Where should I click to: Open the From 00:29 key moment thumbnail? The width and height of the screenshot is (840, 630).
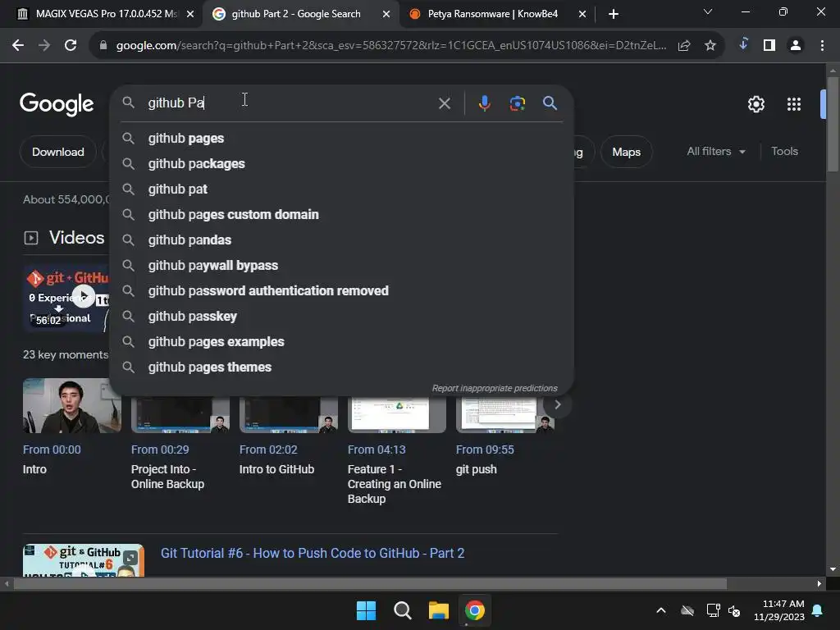click(180, 413)
